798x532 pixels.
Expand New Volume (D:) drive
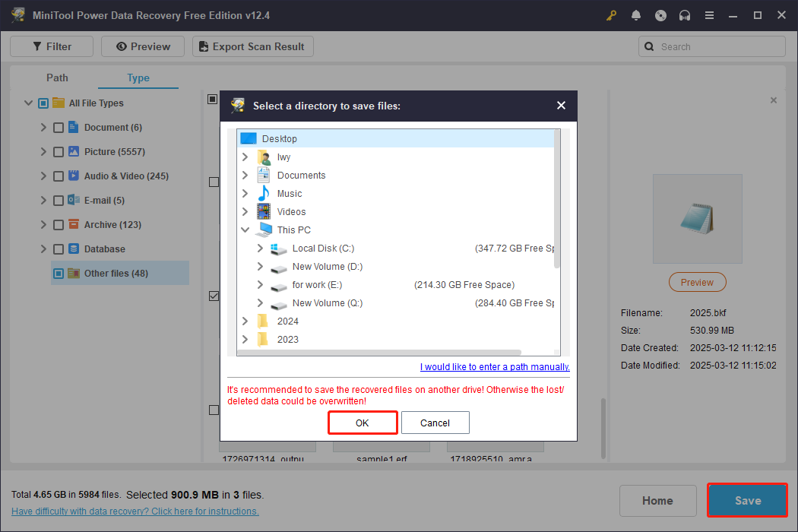tap(260, 266)
